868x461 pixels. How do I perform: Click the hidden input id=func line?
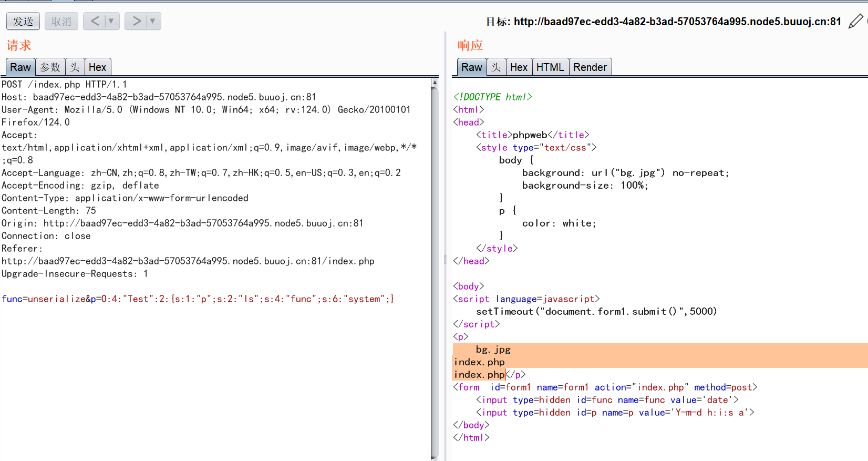pos(607,399)
